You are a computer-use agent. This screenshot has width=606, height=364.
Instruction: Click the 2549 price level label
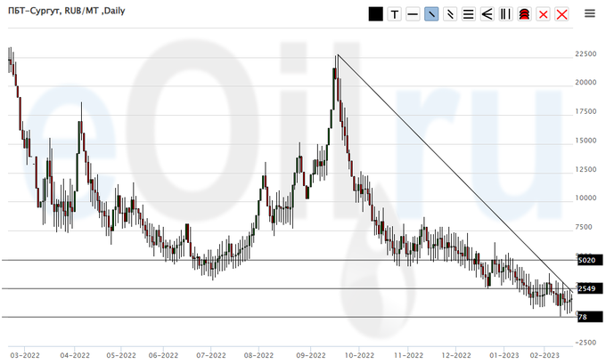[x=586, y=288]
